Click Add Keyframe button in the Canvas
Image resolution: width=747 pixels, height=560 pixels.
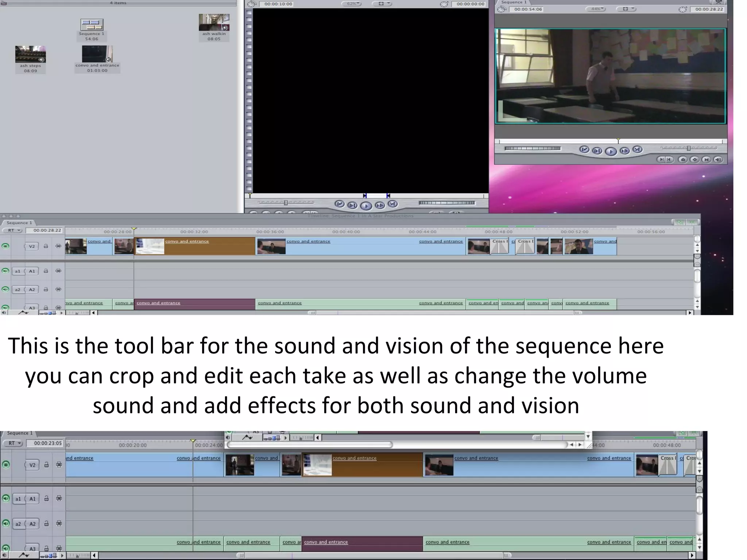click(x=695, y=159)
